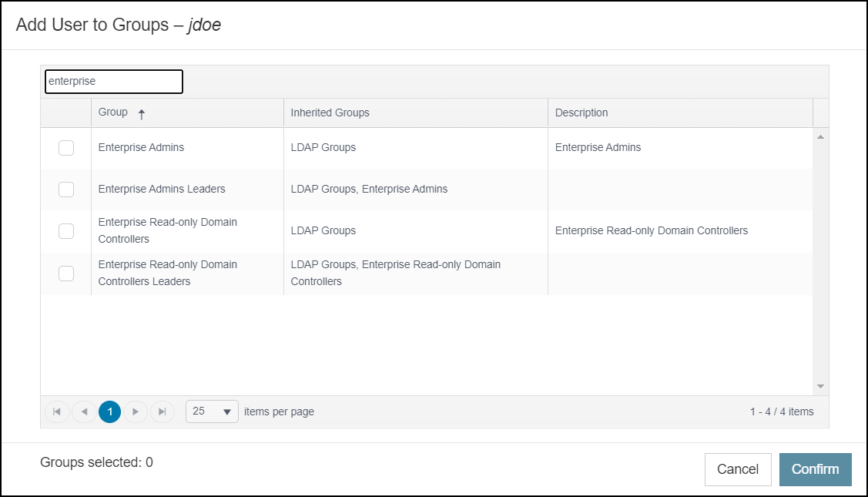This screenshot has width=868, height=497.
Task: Click the Inherited Groups column header
Action: coord(415,113)
